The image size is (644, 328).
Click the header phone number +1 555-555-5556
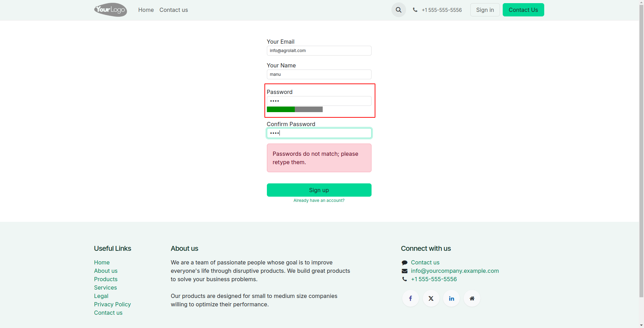441,10
